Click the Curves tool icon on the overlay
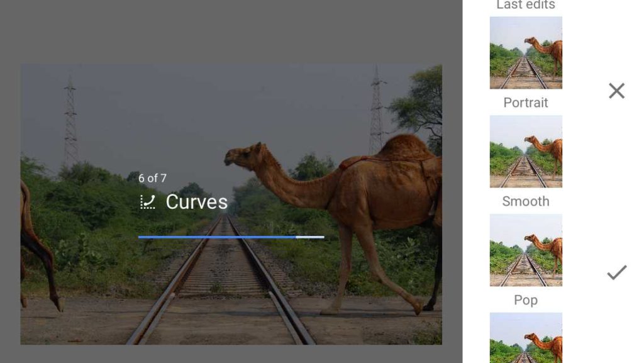The height and width of the screenshot is (363, 644). click(x=148, y=202)
